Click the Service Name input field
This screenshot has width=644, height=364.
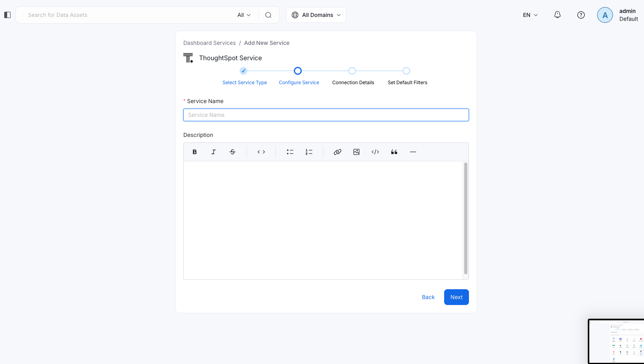(326, 115)
